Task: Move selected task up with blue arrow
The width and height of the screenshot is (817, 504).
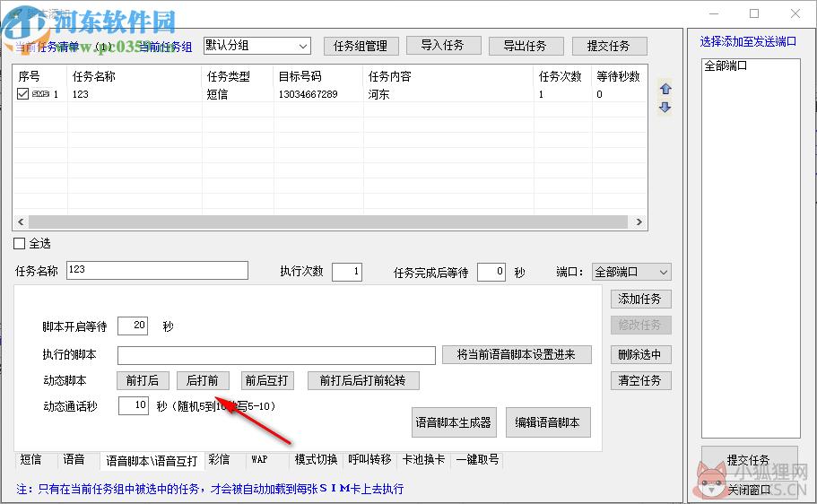Action: click(665, 89)
